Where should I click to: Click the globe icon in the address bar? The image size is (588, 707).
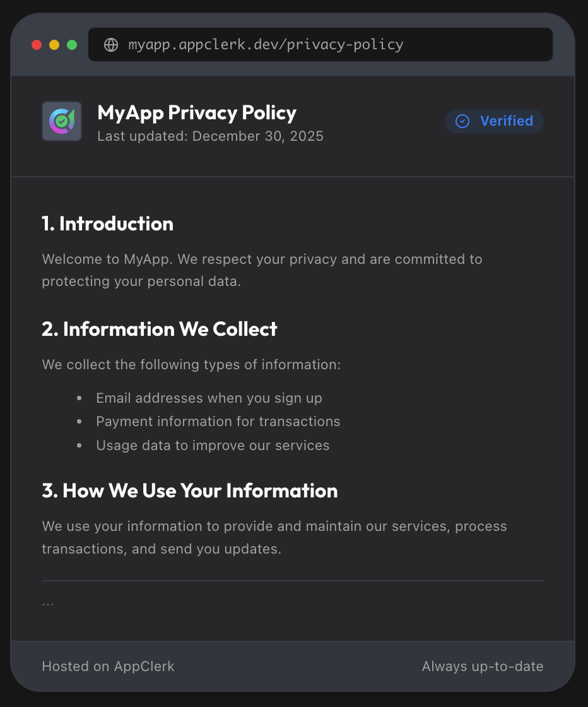(111, 44)
